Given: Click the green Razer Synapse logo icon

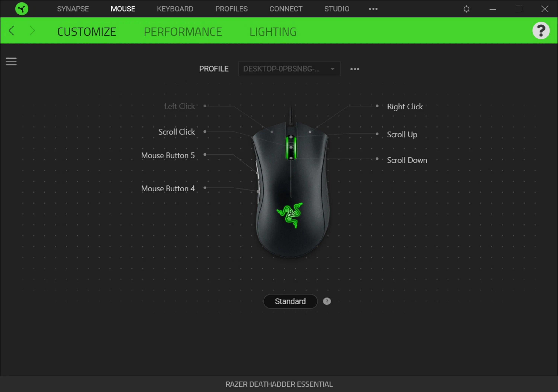Looking at the screenshot, I should [22, 9].
